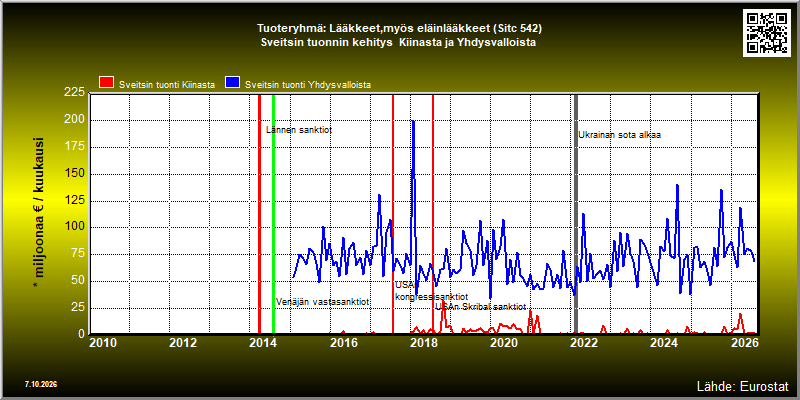Click the red Kiinasta legend swatch
800x400 pixels.
click(106, 83)
